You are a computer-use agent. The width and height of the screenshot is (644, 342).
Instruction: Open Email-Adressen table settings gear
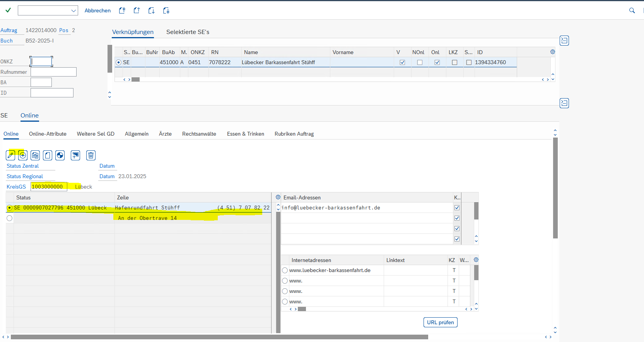pos(278,197)
